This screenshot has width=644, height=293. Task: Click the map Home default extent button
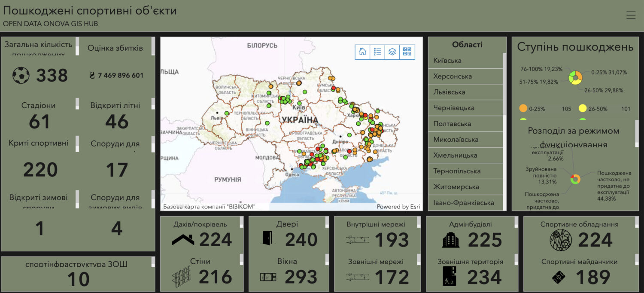point(362,52)
